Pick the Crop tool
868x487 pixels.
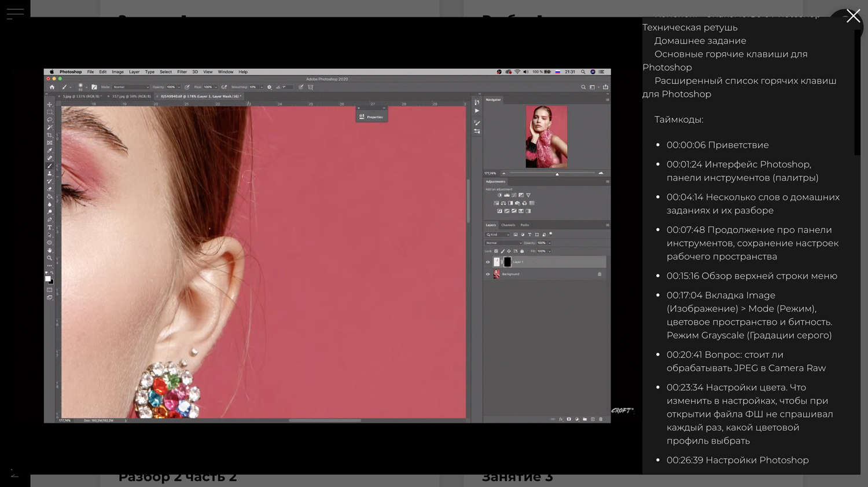point(50,135)
